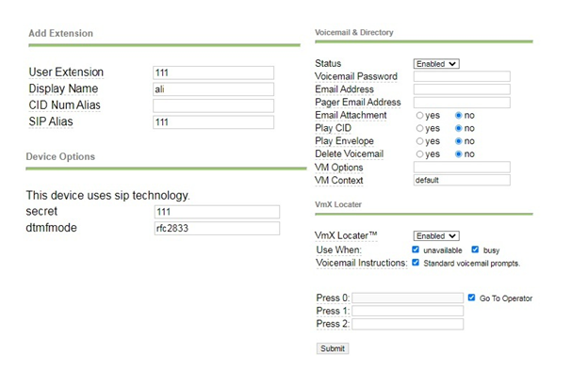Click the Press 1 input field
This screenshot has width=588, height=370.
tap(408, 312)
